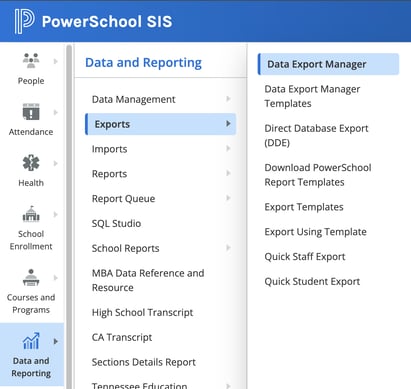Click the People label in sidebar

click(31, 81)
